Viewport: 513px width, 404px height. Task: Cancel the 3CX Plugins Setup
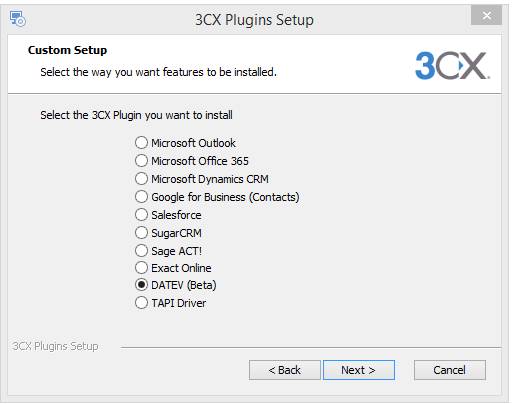(x=450, y=370)
